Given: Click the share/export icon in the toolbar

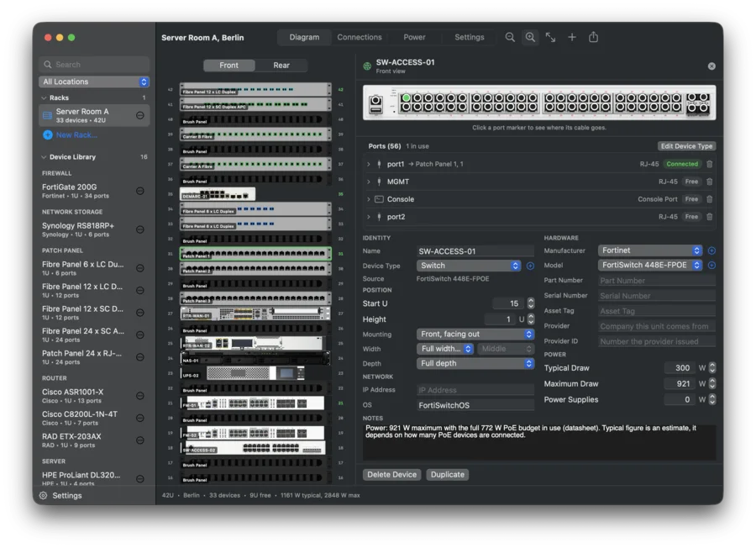Looking at the screenshot, I should 594,37.
